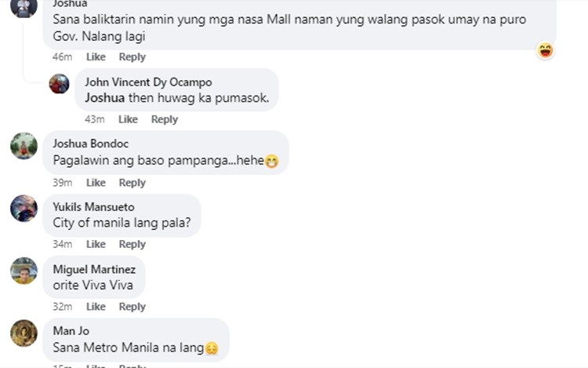Open the 39m timestamp on Bondoc's comment
588x368 pixels.
click(x=62, y=183)
